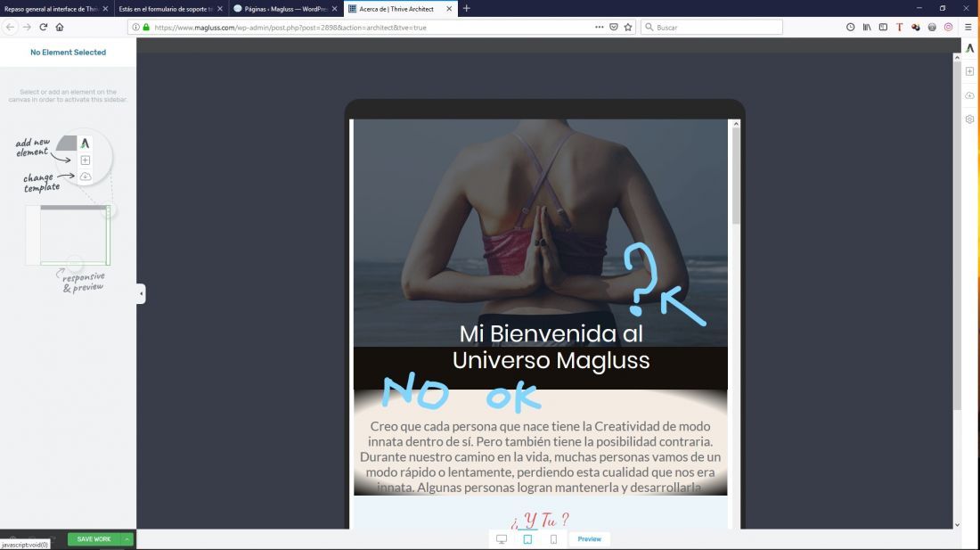Open browser history clock icon
The height and width of the screenshot is (550, 980).
pos(851,27)
